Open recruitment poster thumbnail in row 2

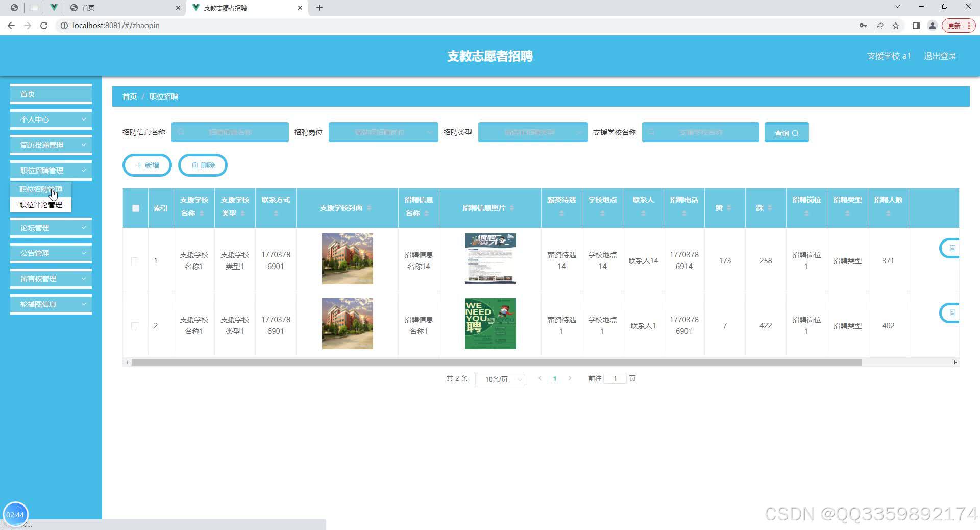[x=491, y=324]
